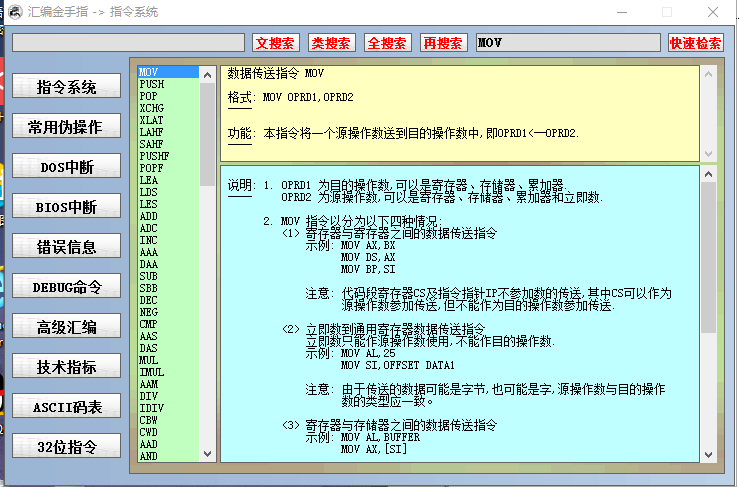Open the 指令系统 section

(67, 87)
